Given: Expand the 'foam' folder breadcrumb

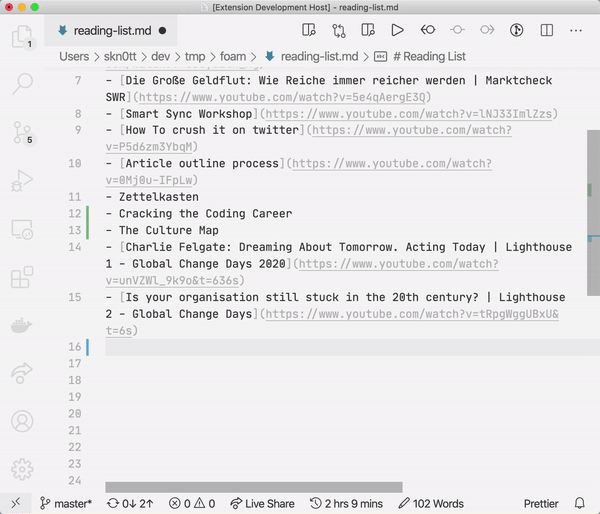Looking at the screenshot, I should click(x=232, y=56).
